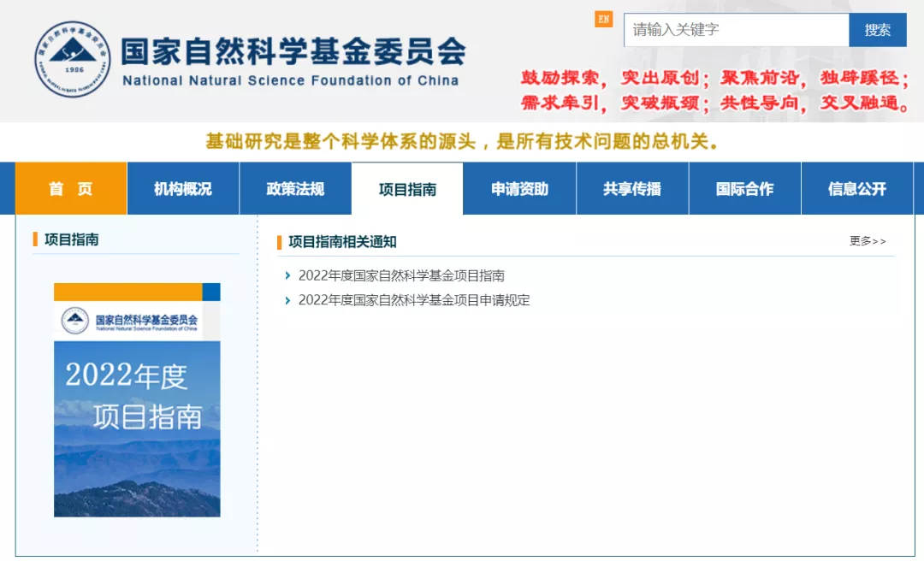Viewport: 924px width, 561px height.
Task: Select the 项目指南 navigation tab
Action: (407, 189)
